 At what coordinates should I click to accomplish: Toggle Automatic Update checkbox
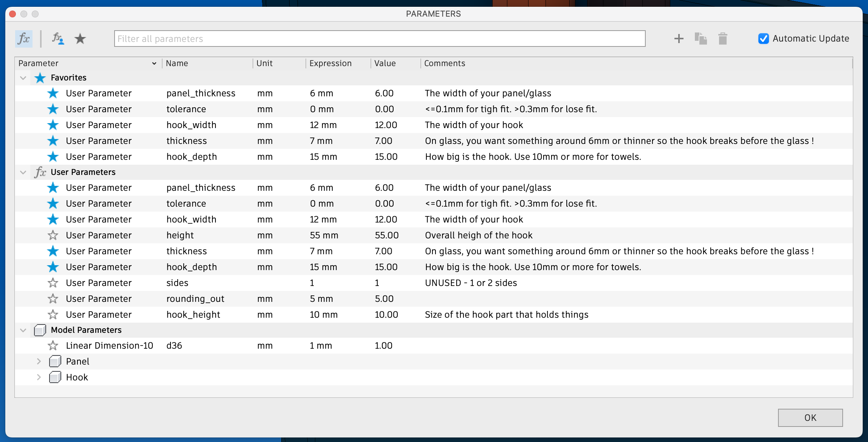763,39
